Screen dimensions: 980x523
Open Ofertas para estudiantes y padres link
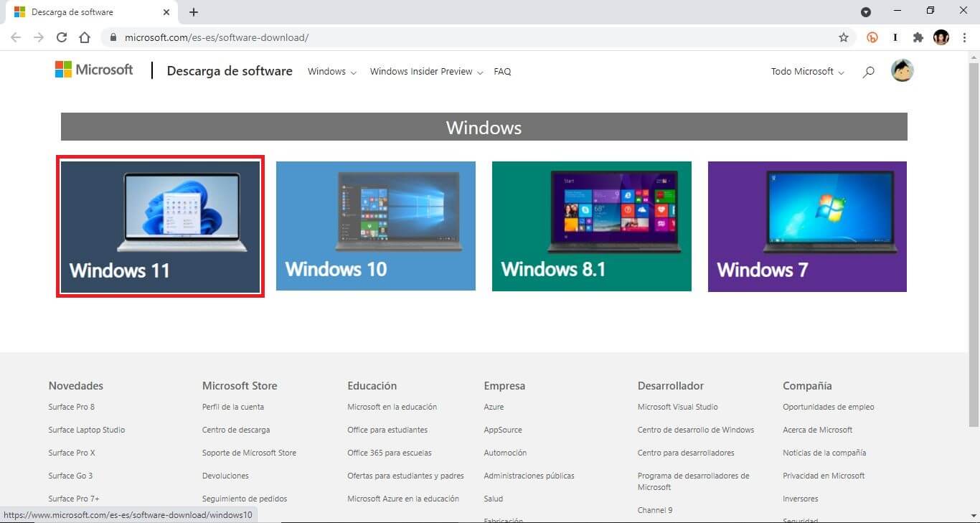click(405, 476)
